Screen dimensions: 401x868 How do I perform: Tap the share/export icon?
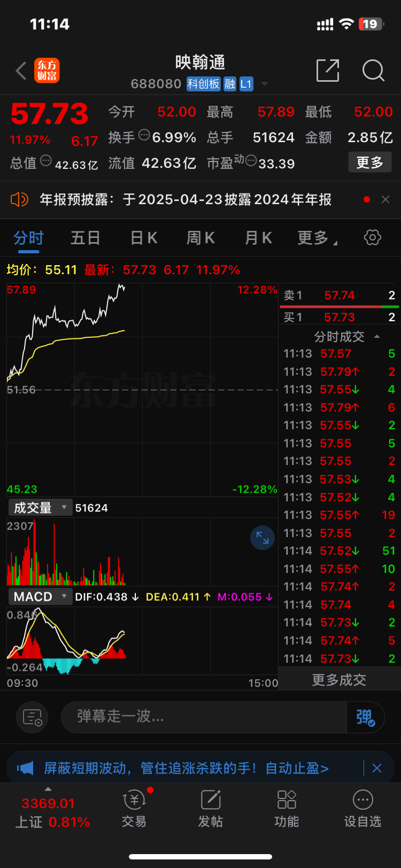click(328, 71)
